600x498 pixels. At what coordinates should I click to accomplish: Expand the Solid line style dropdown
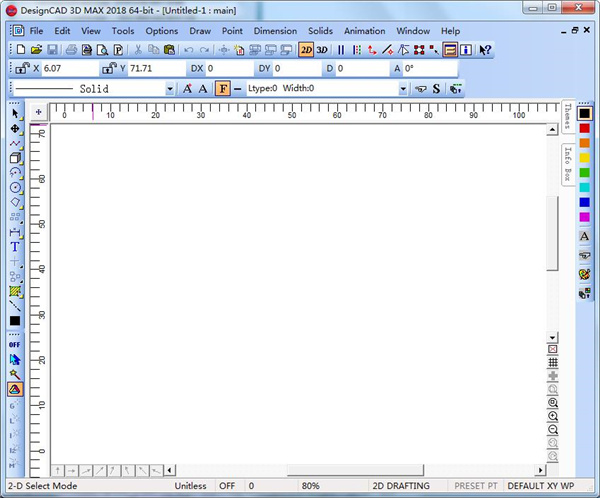click(x=169, y=89)
